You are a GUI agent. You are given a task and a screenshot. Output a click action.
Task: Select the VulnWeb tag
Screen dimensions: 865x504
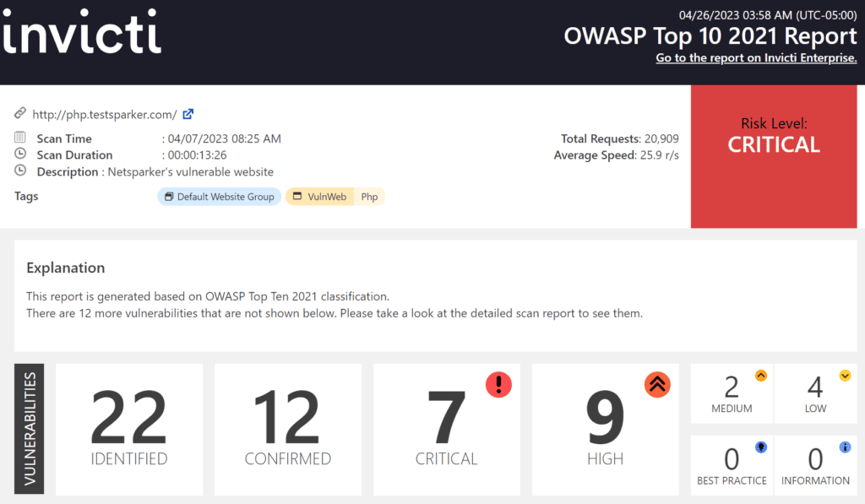pyautogui.click(x=319, y=197)
